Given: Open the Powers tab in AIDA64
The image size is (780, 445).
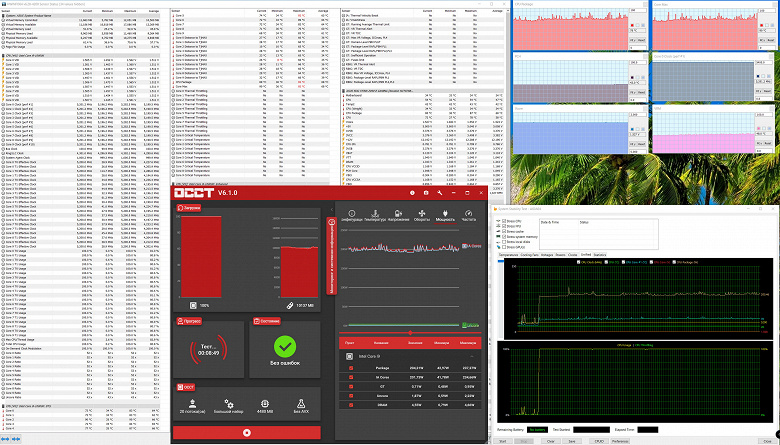Looking at the screenshot, I should click(x=561, y=255).
